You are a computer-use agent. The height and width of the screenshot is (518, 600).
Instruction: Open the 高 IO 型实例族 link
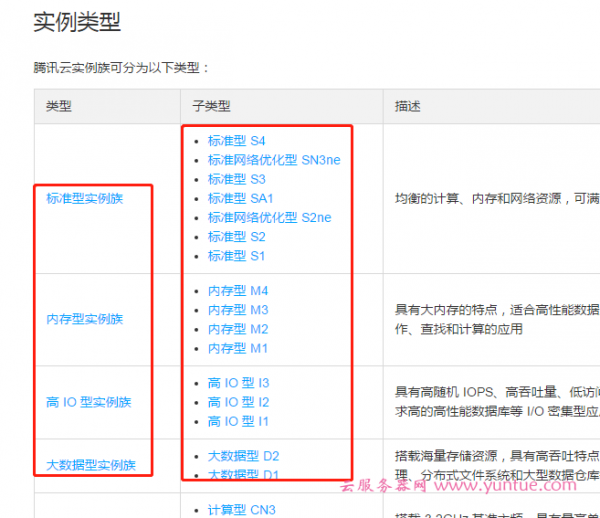[88, 402]
